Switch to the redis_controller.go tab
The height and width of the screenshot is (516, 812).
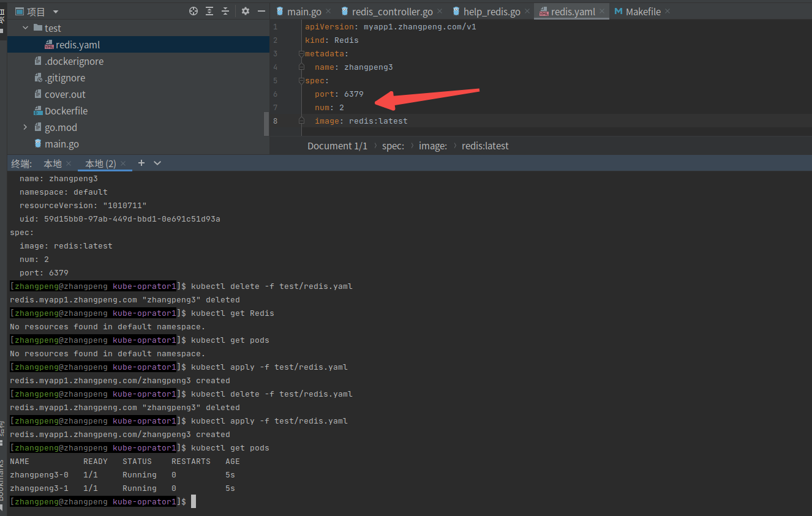point(392,12)
